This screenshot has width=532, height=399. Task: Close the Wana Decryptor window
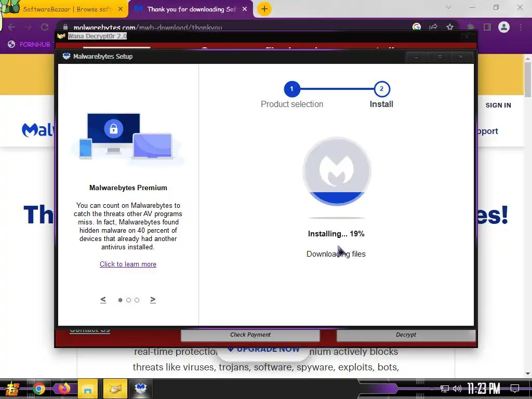[467, 36]
